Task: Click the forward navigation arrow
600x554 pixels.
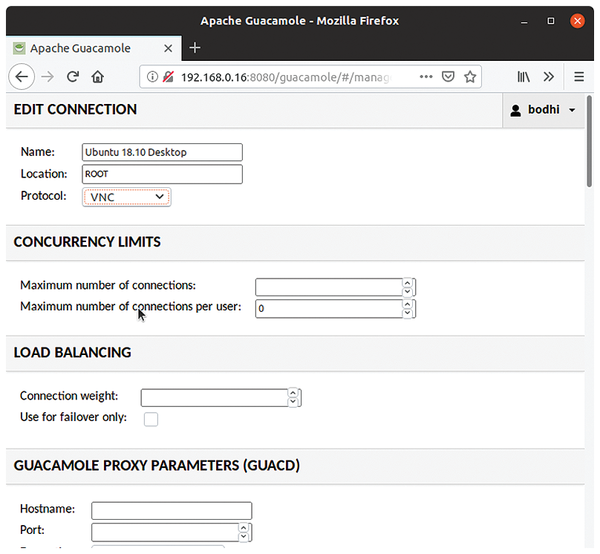Action: (x=47, y=77)
